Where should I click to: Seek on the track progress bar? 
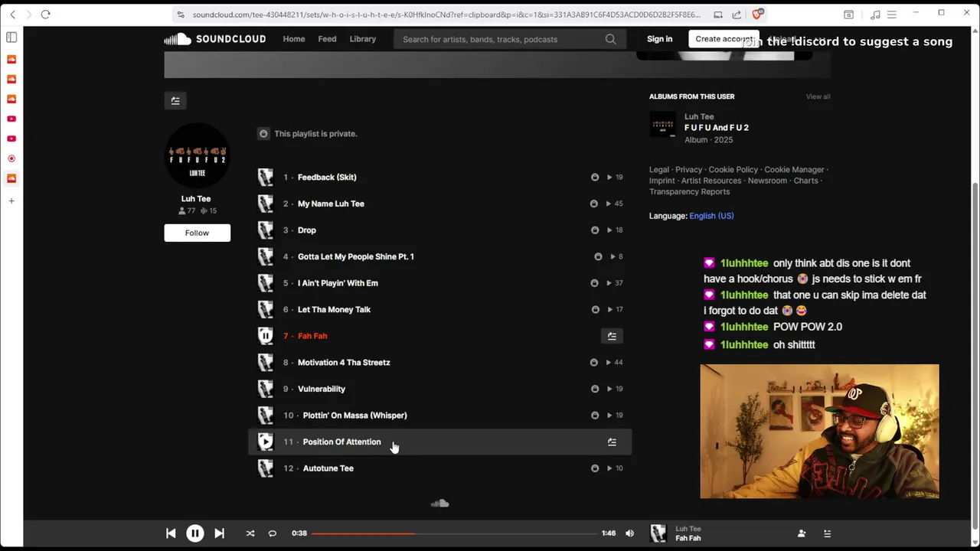(454, 533)
